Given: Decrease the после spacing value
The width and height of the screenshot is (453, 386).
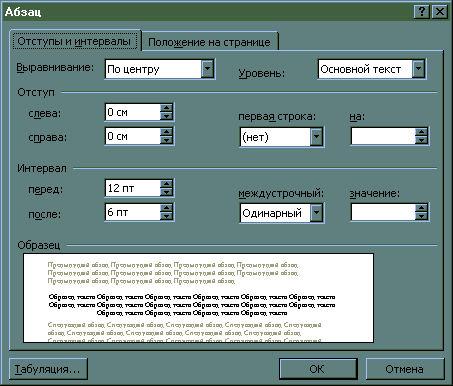Looking at the screenshot, I should [x=166, y=216].
